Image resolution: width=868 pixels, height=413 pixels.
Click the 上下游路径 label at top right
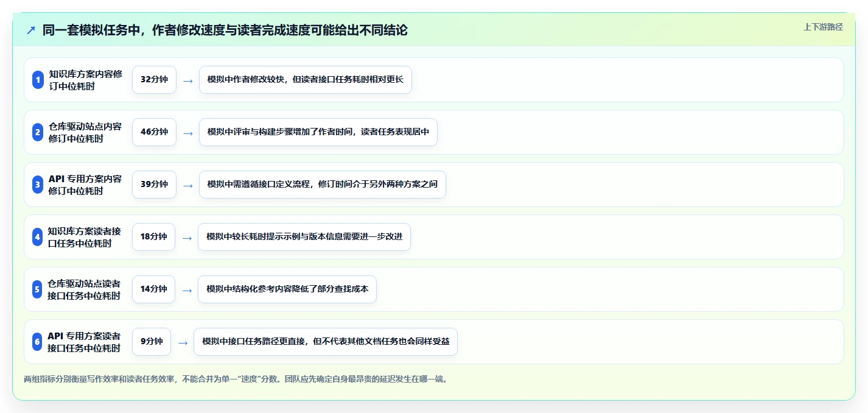823,27
